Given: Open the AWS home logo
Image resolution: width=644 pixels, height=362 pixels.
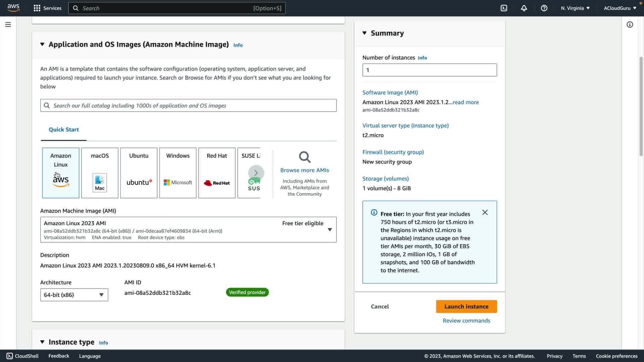Looking at the screenshot, I should 13,8.
